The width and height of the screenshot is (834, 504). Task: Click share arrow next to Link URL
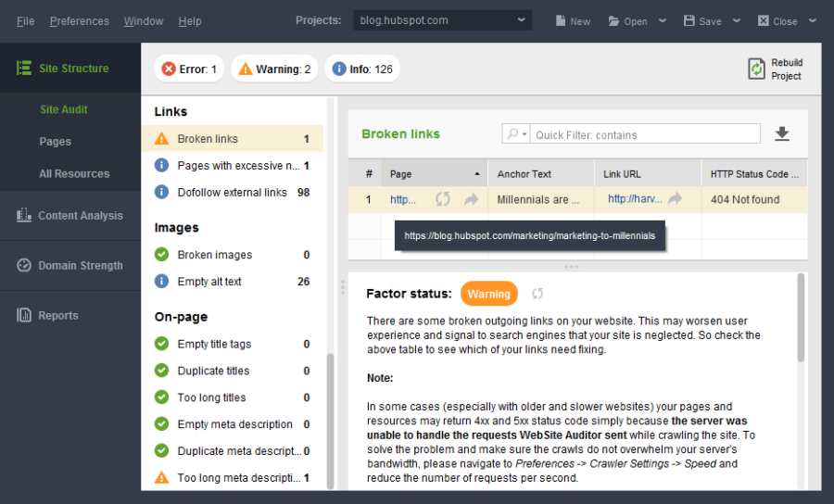(675, 199)
